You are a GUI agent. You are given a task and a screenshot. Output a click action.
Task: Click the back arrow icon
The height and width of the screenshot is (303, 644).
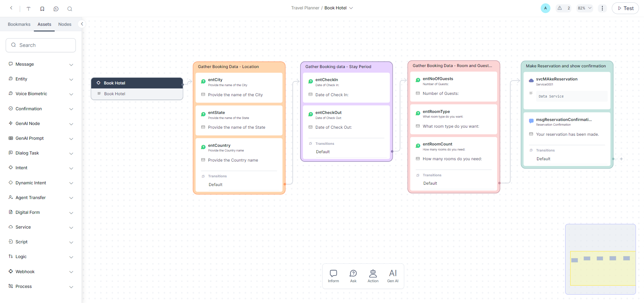pos(11,8)
